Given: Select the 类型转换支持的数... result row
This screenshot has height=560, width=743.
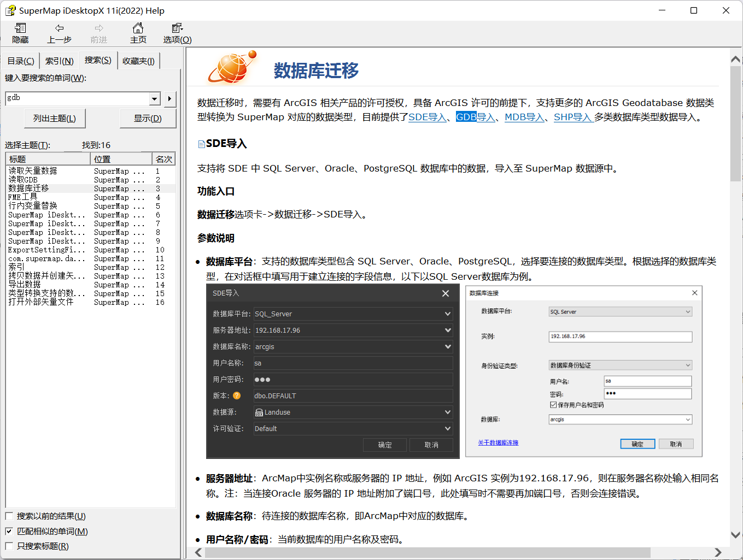Looking at the screenshot, I should coord(91,293).
